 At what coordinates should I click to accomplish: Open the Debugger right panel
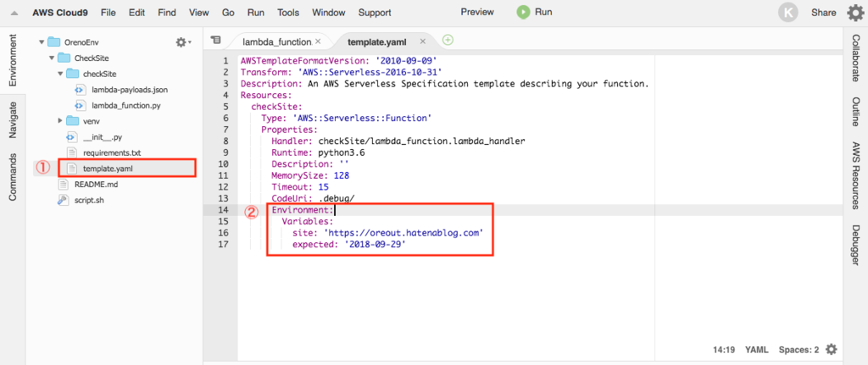[x=855, y=245]
